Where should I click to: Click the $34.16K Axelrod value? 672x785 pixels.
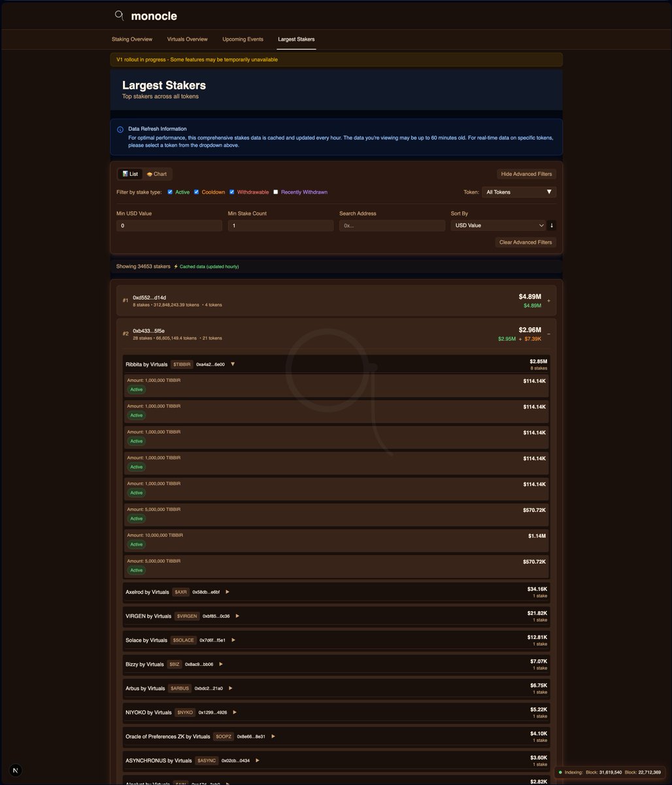pyautogui.click(x=537, y=589)
